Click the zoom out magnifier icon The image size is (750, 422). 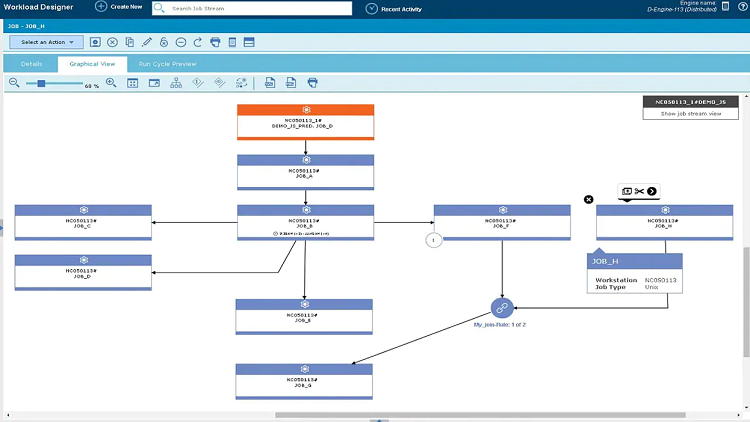14,83
